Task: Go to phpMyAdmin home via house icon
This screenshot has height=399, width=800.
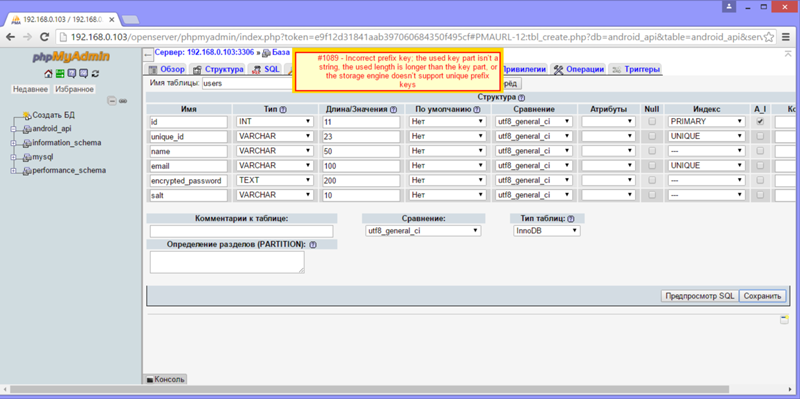Action: pos(48,73)
